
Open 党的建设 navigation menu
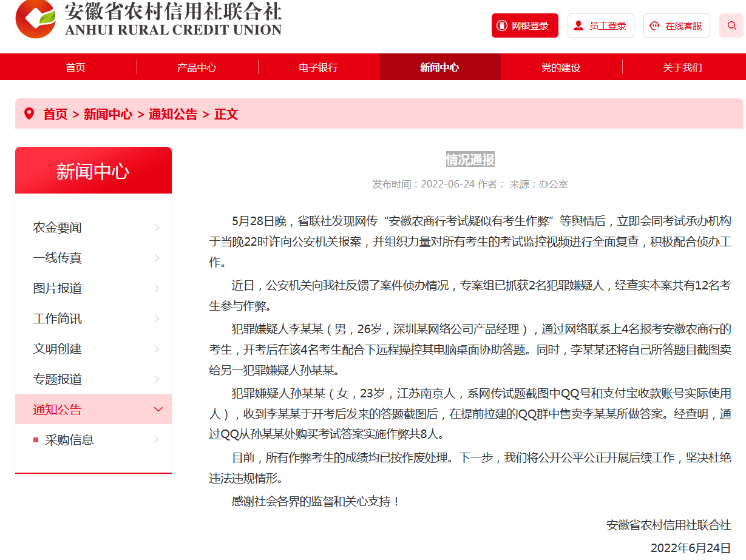(x=561, y=67)
